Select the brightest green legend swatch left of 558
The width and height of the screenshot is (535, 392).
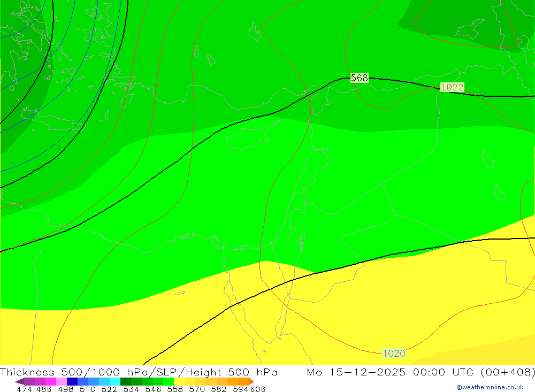pyautogui.click(x=169, y=381)
